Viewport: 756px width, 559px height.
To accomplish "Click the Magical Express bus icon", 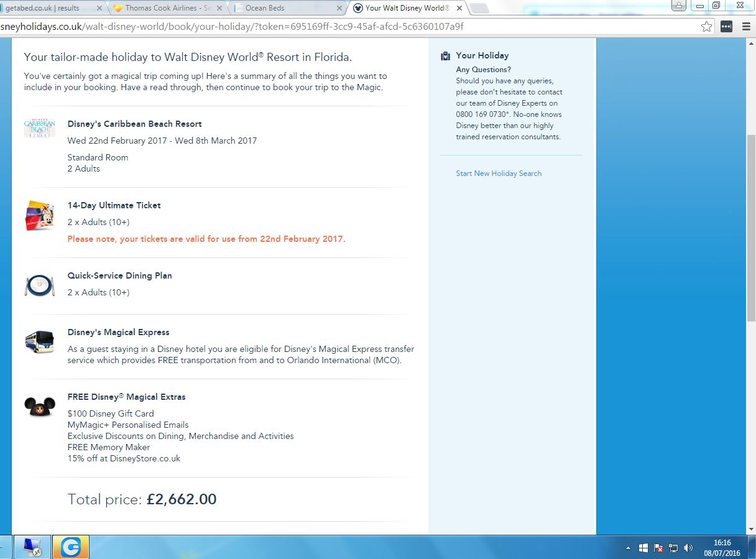I will tap(40, 342).
